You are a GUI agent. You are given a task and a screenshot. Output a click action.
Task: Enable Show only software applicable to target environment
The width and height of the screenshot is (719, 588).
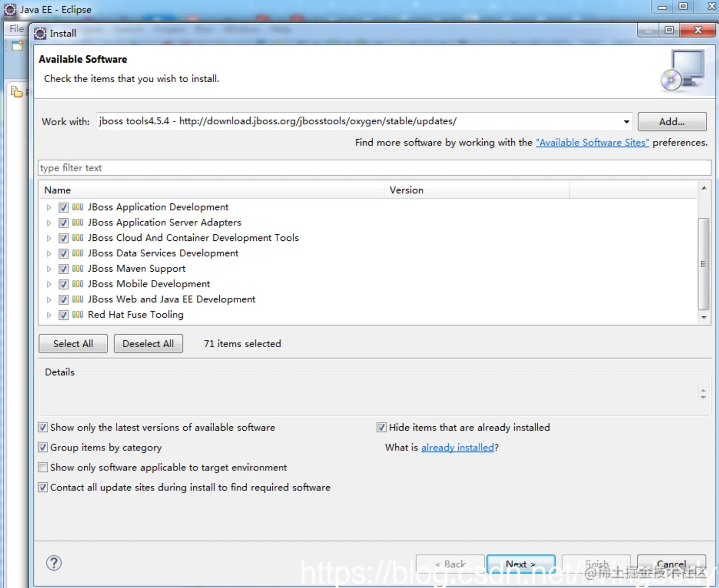[x=43, y=467]
